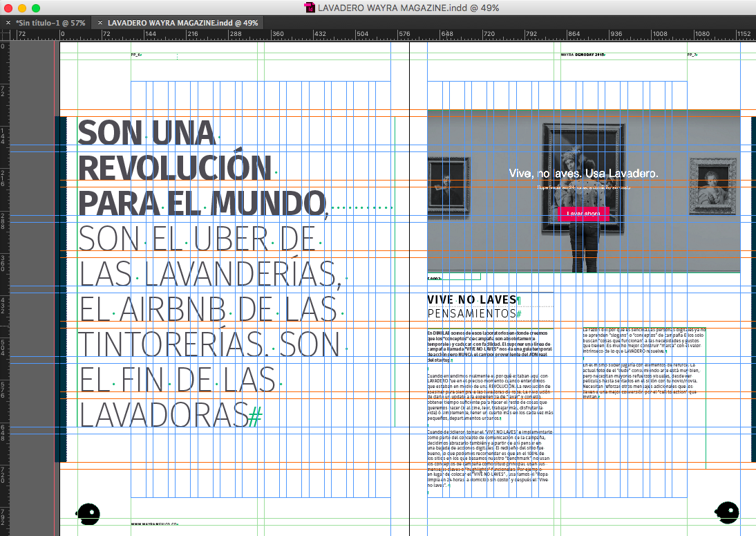
Task: Close the LAVADERO WAYRA MAGAZINE.indd tab
Action: click(x=100, y=23)
